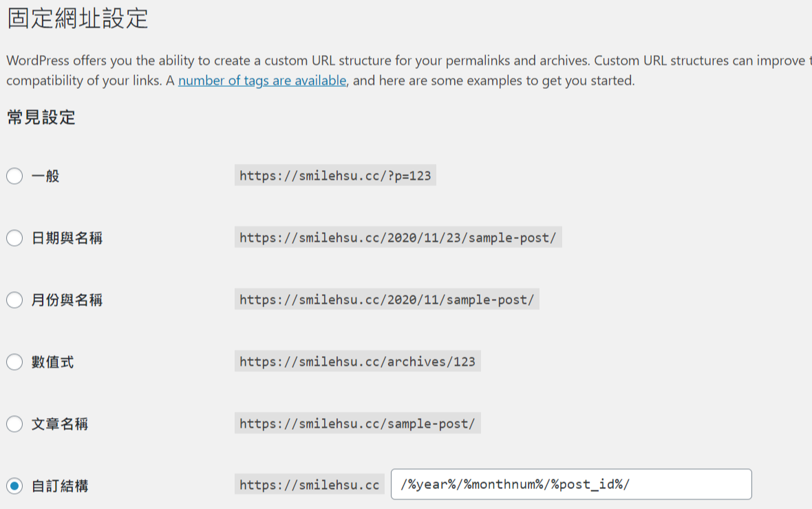Choose the 日期與名稱 radio option
The width and height of the screenshot is (812, 509).
(14, 238)
